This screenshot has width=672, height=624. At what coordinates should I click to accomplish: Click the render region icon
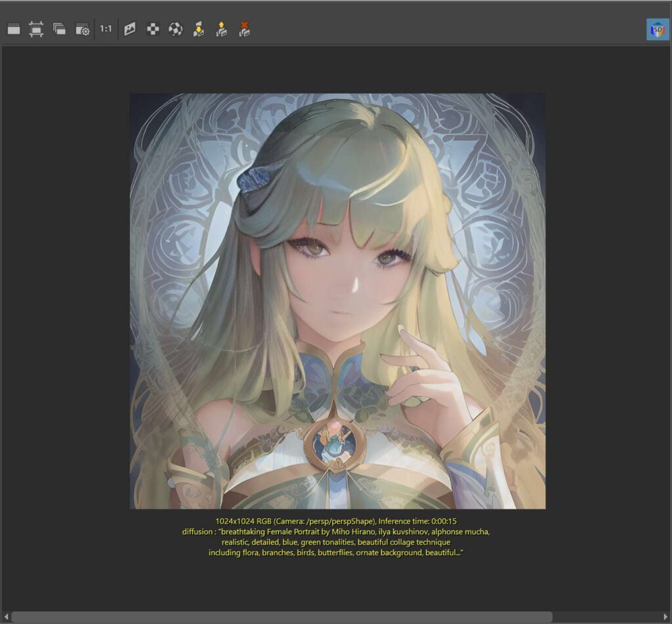click(36, 29)
